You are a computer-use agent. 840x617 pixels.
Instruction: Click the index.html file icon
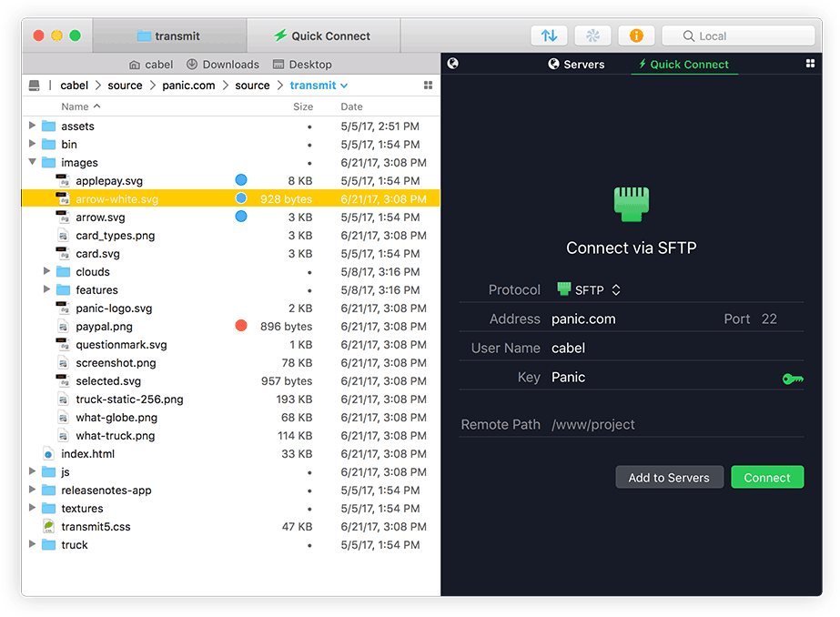click(x=49, y=454)
